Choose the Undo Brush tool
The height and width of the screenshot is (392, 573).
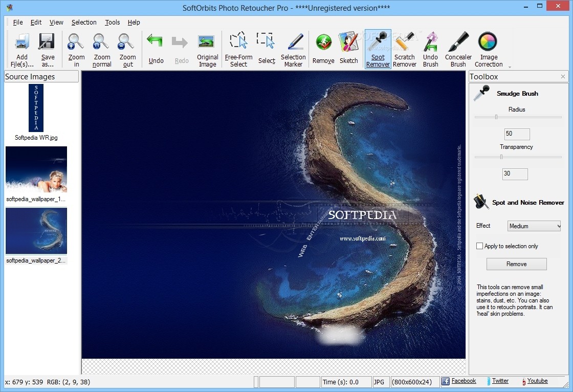pyautogui.click(x=430, y=49)
